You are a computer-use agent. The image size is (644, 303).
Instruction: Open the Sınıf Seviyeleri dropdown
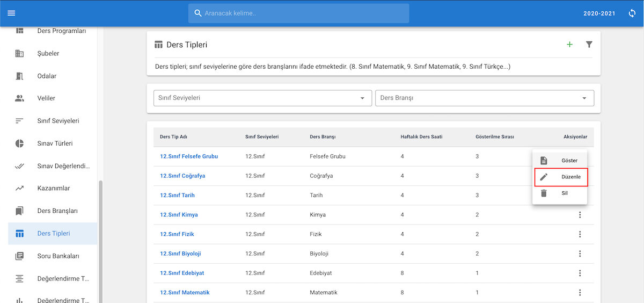[x=262, y=98]
